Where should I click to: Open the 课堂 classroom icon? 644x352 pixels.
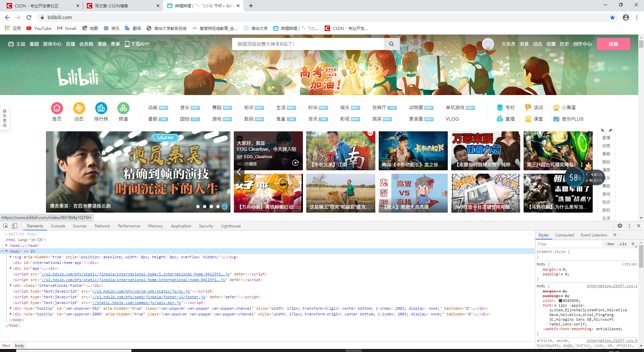528,119
